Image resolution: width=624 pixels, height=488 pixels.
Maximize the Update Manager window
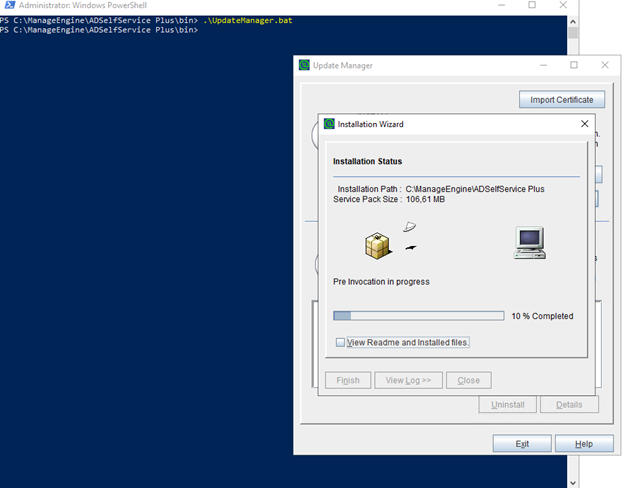click(573, 65)
